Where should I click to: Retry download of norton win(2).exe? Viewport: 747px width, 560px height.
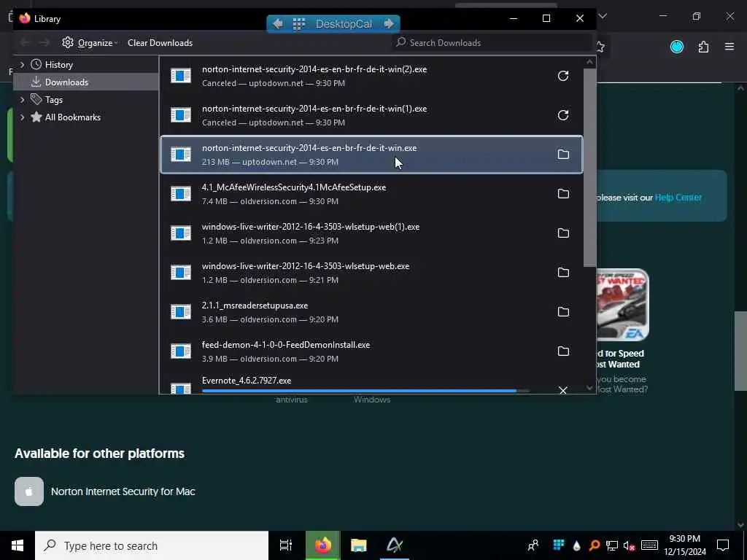tap(563, 76)
